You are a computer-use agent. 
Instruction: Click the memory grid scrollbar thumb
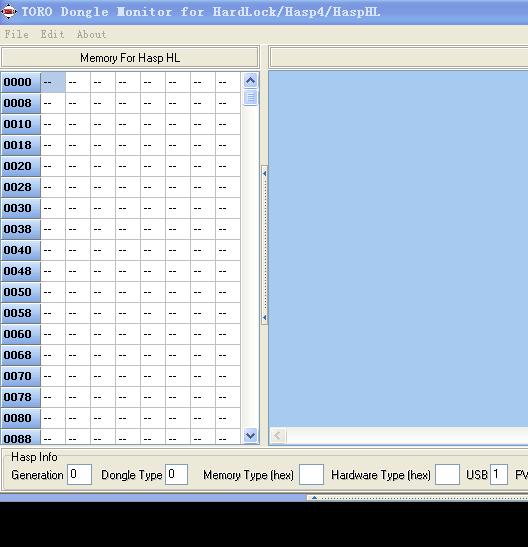[x=250, y=97]
